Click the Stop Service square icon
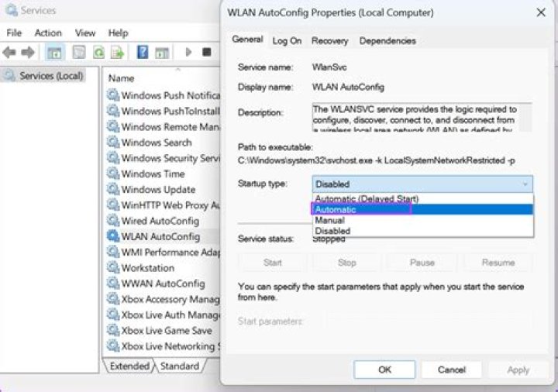 click(x=206, y=53)
